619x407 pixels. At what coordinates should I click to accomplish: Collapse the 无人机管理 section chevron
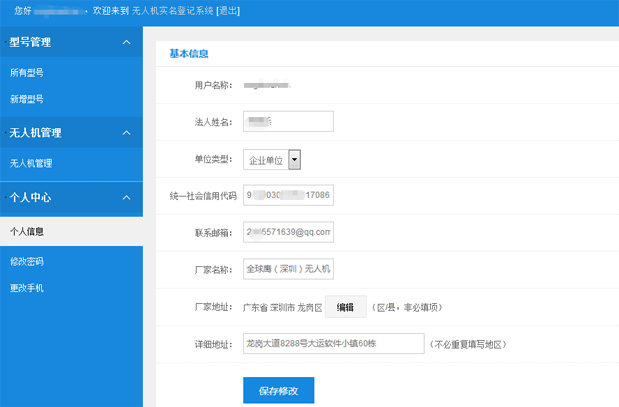[126, 133]
